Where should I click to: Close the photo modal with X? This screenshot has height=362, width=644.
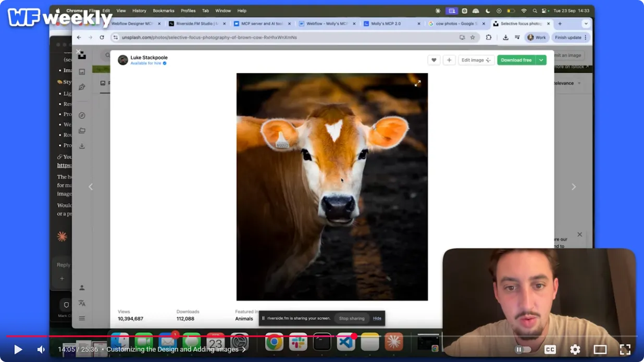coord(78,52)
